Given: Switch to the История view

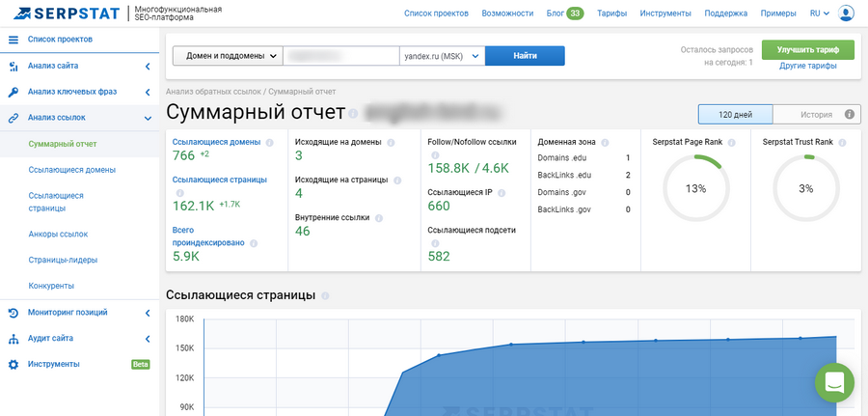Looking at the screenshot, I should [816, 115].
